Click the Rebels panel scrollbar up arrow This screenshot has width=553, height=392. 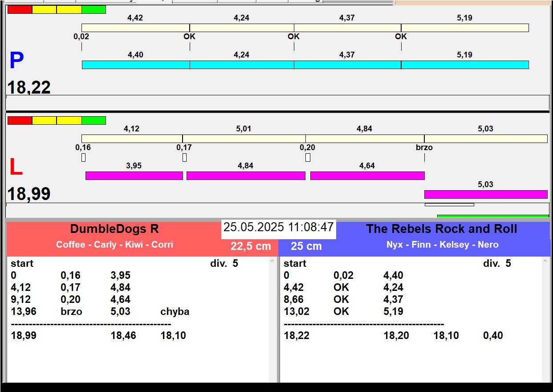click(x=546, y=261)
